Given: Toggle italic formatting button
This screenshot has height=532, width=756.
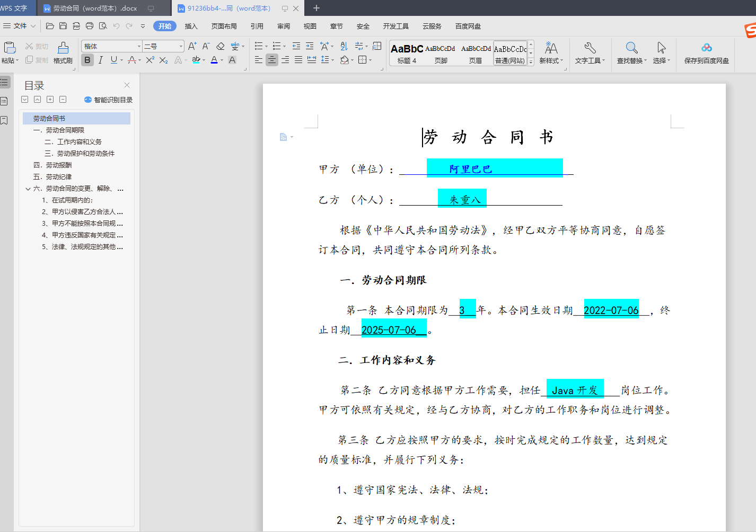Looking at the screenshot, I should click(101, 60).
